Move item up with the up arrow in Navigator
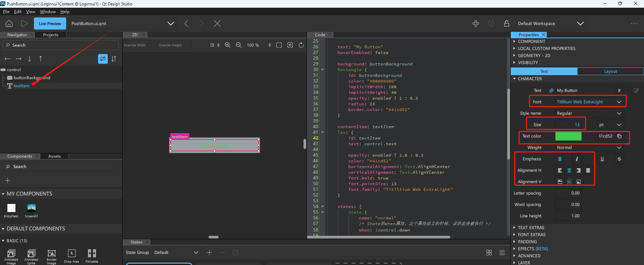This screenshot has width=644, height=265. pyautogui.click(x=41, y=59)
